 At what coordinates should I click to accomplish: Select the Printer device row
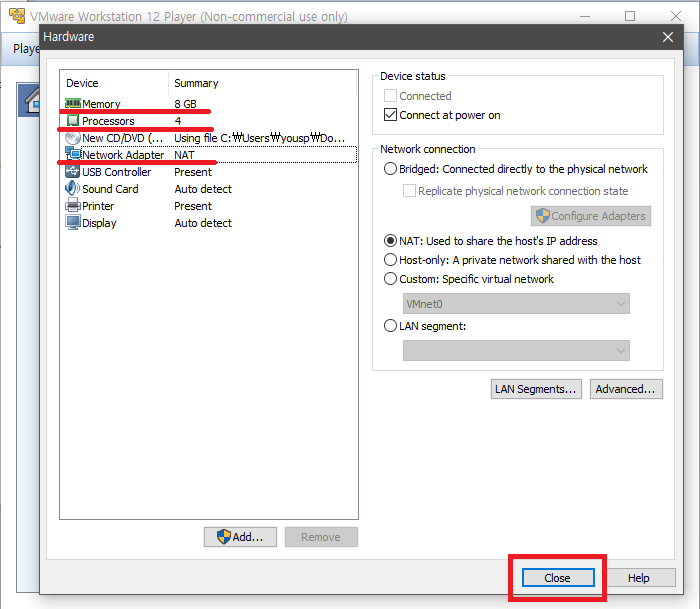(209, 206)
